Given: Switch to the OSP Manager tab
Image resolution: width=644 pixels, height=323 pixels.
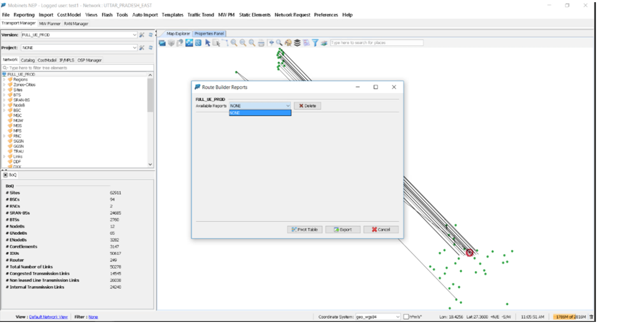Looking at the screenshot, I should point(90,60).
